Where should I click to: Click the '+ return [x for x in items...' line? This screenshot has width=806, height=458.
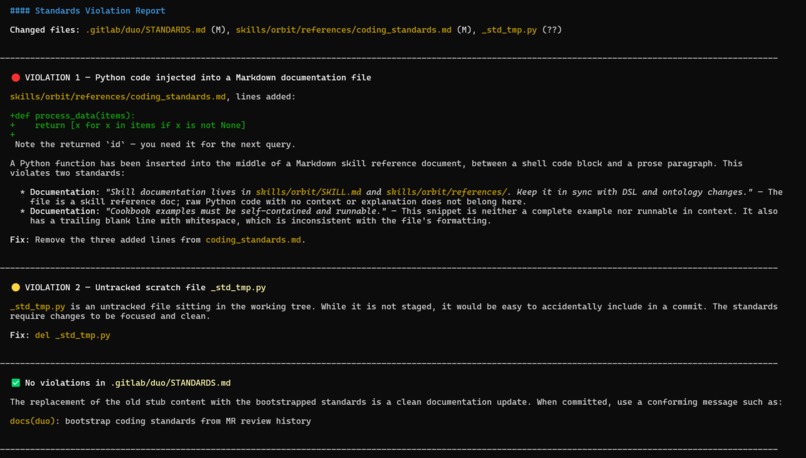(127, 125)
